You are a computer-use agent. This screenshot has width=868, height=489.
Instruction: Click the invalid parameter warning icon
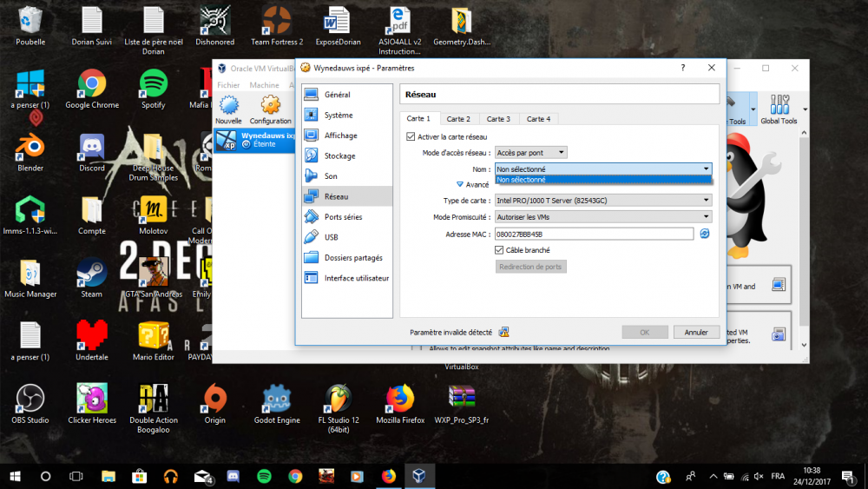(x=503, y=332)
